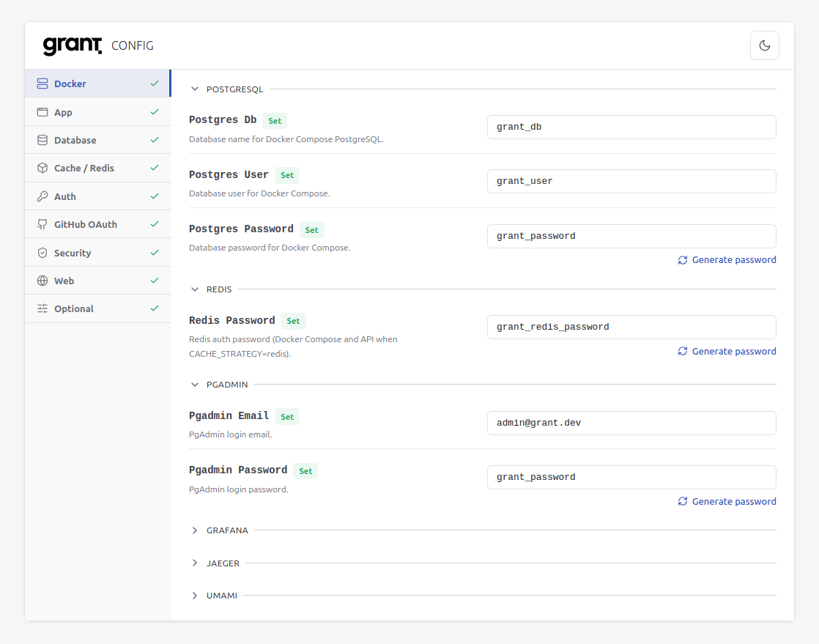Click the Optional sliders icon in sidebar
The image size is (819, 644).
tap(42, 308)
